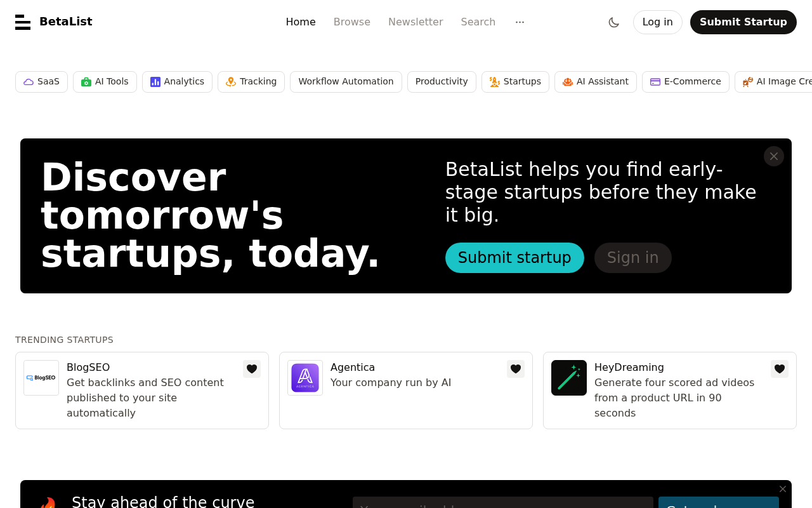The image size is (812, 508).
Task: Open the Browse page
Action: point(352,22)
